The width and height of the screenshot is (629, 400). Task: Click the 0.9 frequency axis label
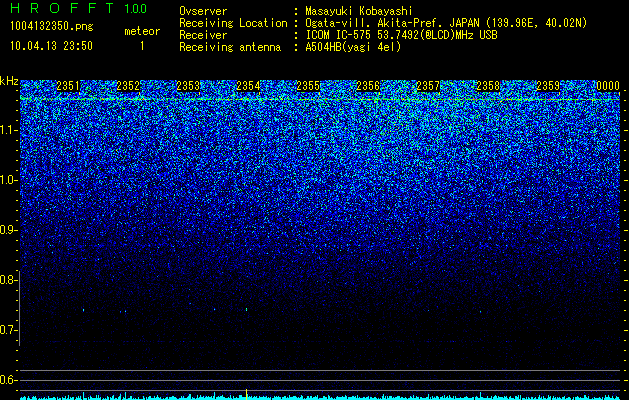click(8, 230)
